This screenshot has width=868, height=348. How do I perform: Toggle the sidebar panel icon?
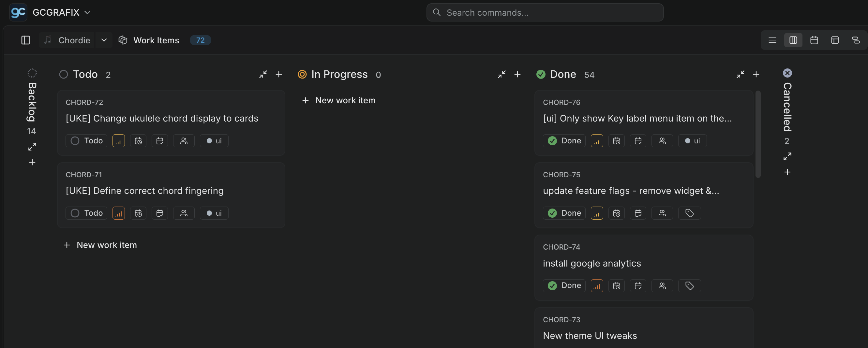26,40
